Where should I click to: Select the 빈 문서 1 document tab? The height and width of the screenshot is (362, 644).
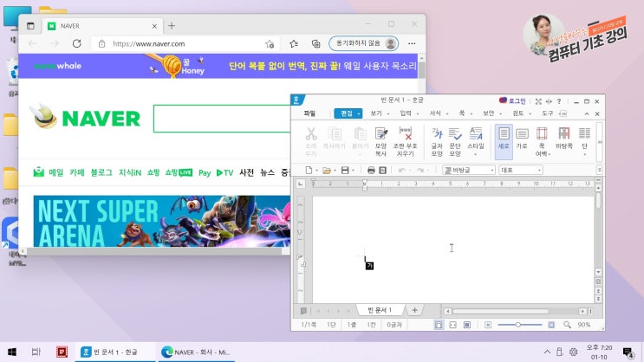380,310
